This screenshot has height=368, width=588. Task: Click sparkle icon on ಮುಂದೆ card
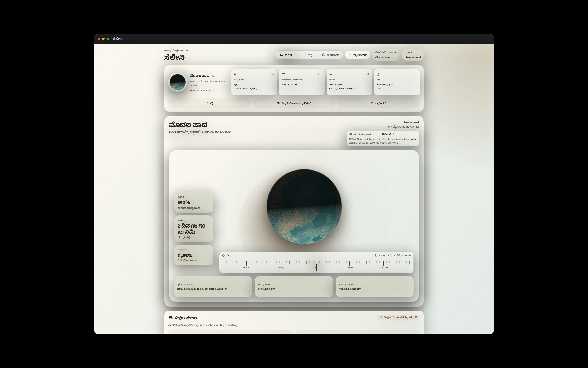[331, 74]
